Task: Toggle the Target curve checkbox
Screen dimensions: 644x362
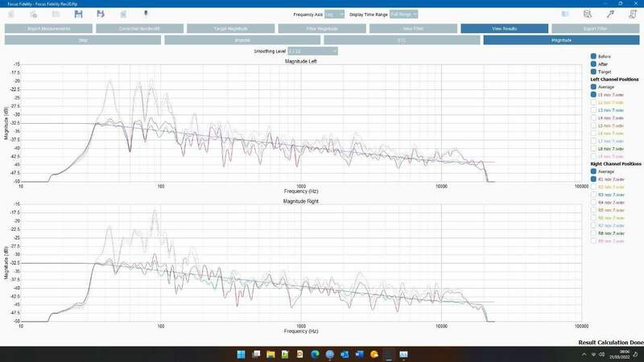Action: pyautogui.click(x=593, y=72)
